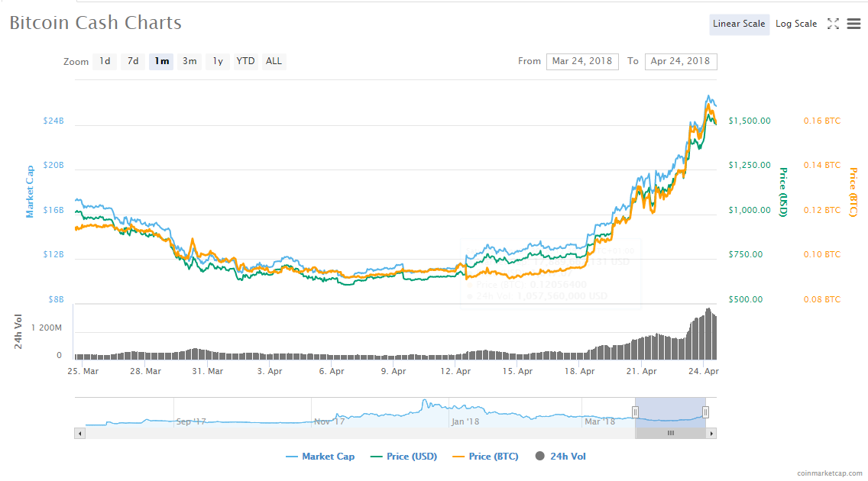Screen dimensions: 868x481
Task: Open the To date picker
Action: [681, 61]
